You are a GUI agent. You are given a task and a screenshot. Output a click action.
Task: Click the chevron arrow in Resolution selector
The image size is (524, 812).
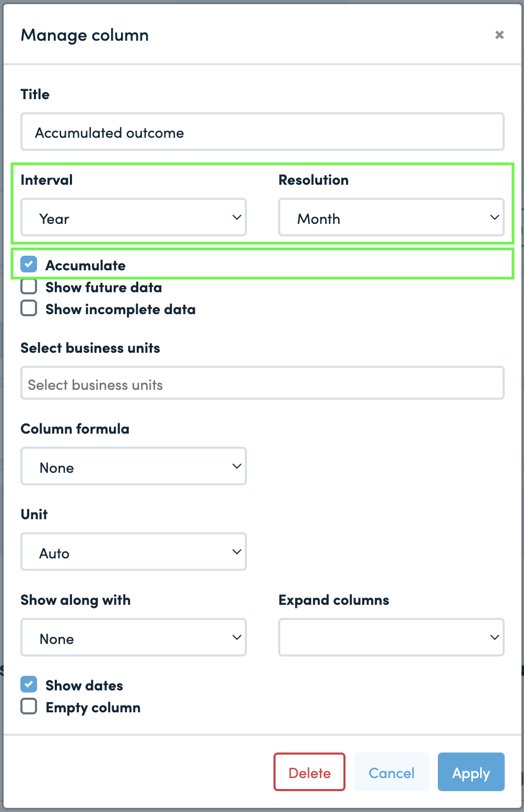tap(494, 217)
